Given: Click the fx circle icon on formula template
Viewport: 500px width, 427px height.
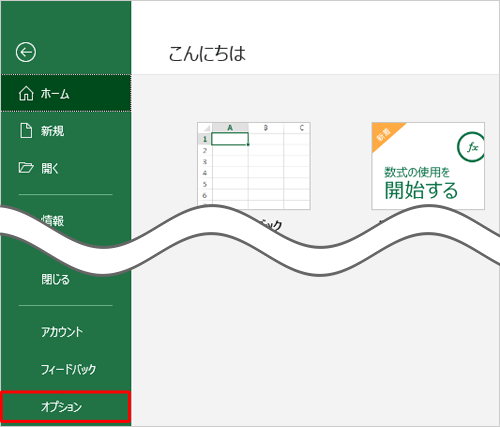Looking at the screenshot, I should click(x=471, y=147).
